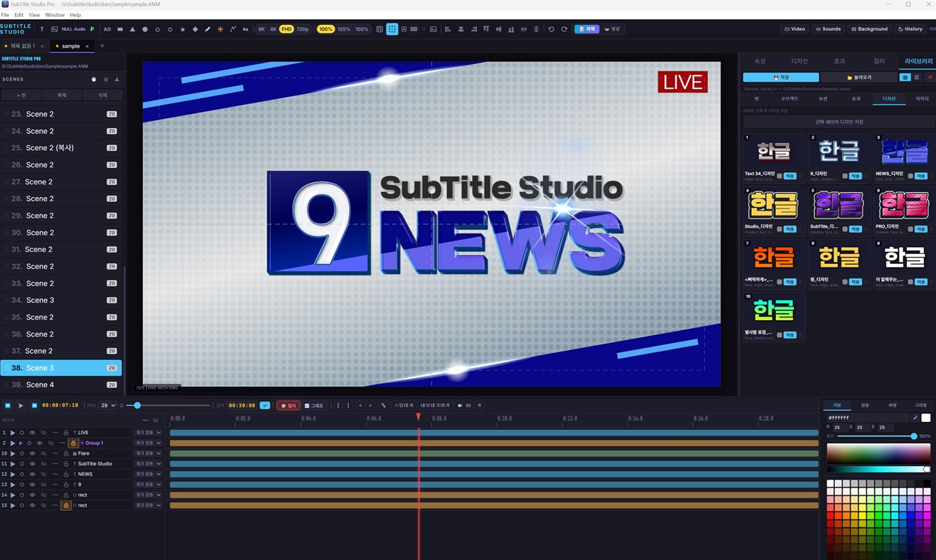Open link dropdown for layer 15 rect
Image resolution: width=936 pixels, height=560 pixels.
[148, 505]
